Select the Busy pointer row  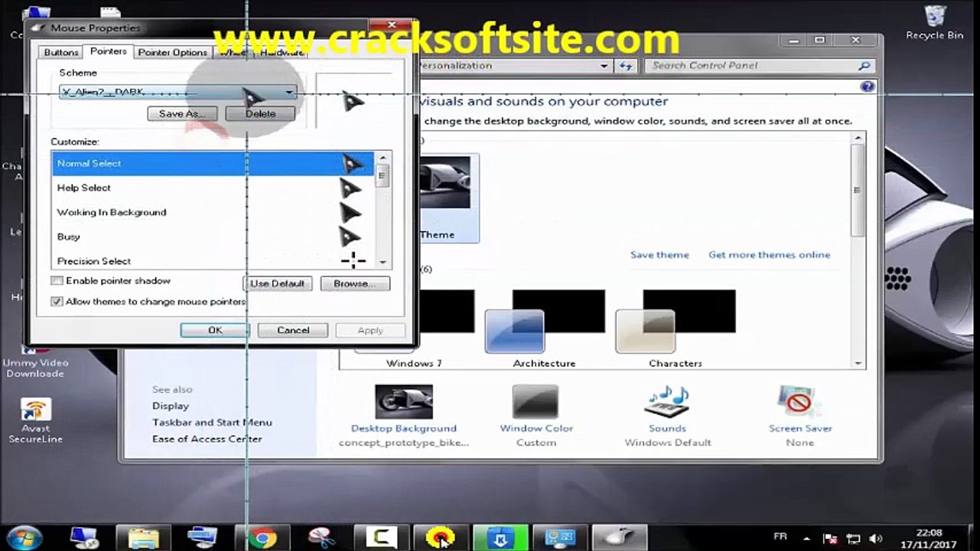point(213,236)
